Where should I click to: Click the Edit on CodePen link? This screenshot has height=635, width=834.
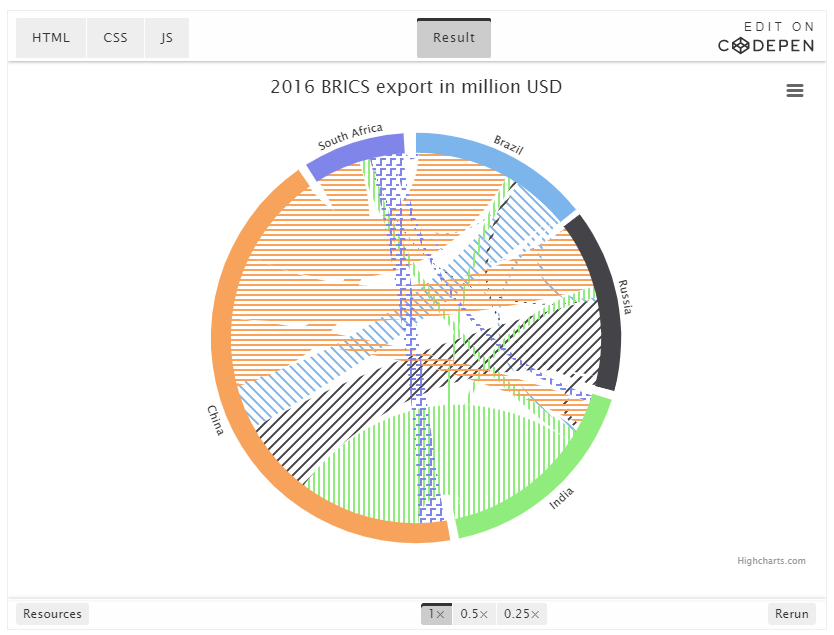click(x=766, y=37)
